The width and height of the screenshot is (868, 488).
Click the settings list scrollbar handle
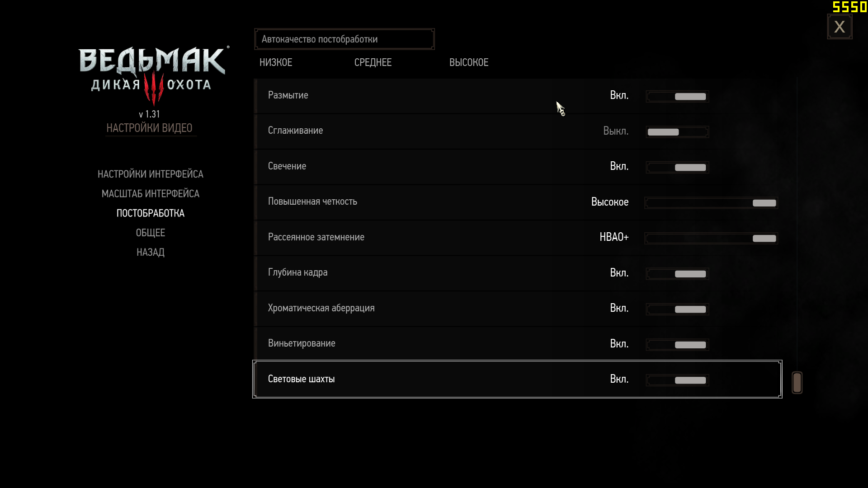click(x=797, y=383)
